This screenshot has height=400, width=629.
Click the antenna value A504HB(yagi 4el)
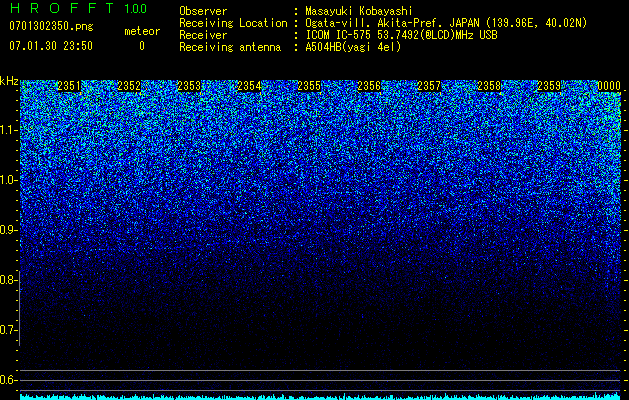(x=353, y=47)
